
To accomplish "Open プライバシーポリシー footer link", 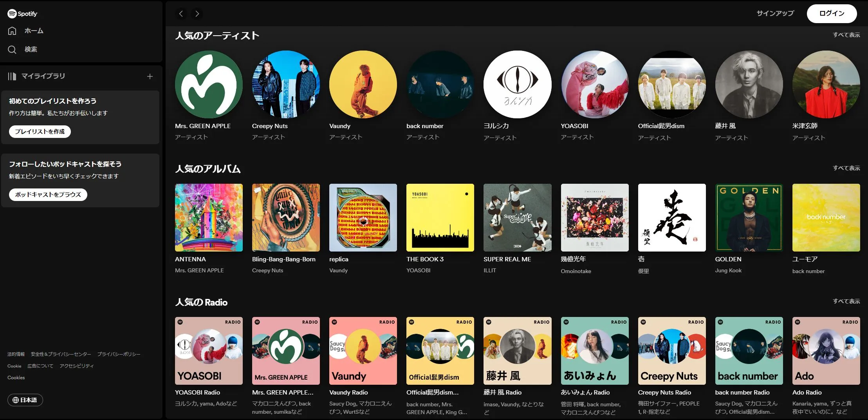I will pyautogui.click(x=119, y=354).
